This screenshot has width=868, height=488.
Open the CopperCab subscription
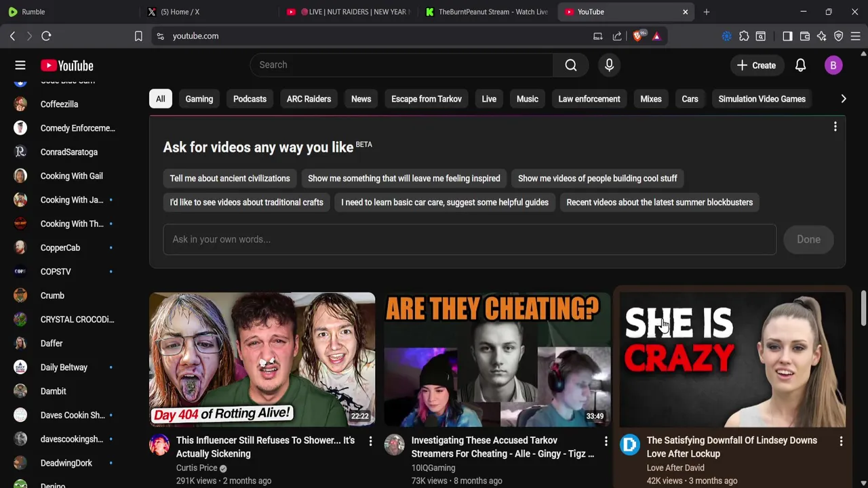click(x=65, y=247)
